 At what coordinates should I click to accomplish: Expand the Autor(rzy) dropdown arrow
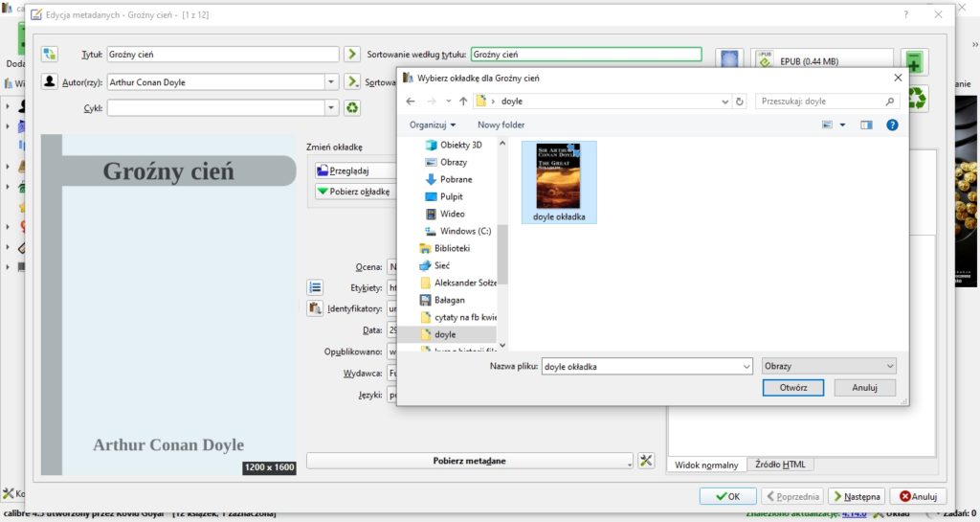331,82
